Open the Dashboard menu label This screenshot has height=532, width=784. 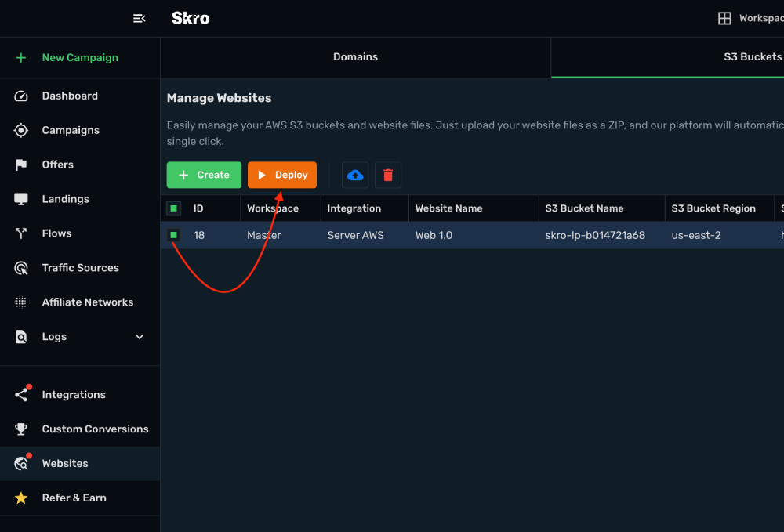tap(70, 96)
